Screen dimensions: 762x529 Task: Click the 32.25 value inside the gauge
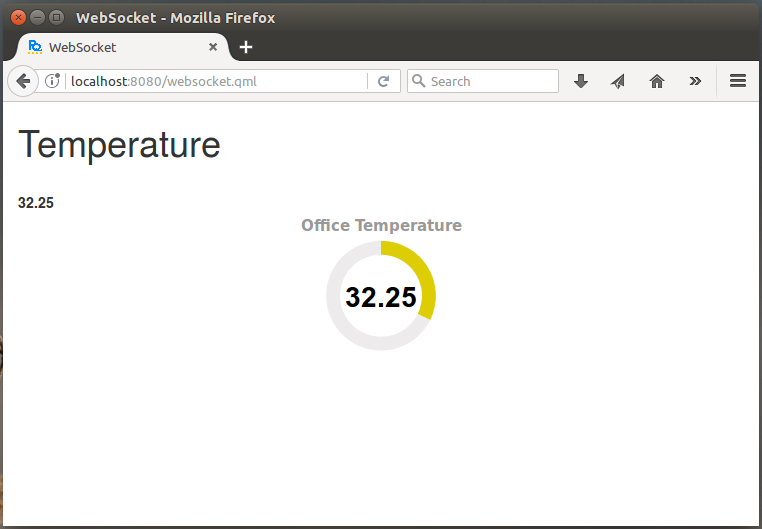click(x=381, y=297)
